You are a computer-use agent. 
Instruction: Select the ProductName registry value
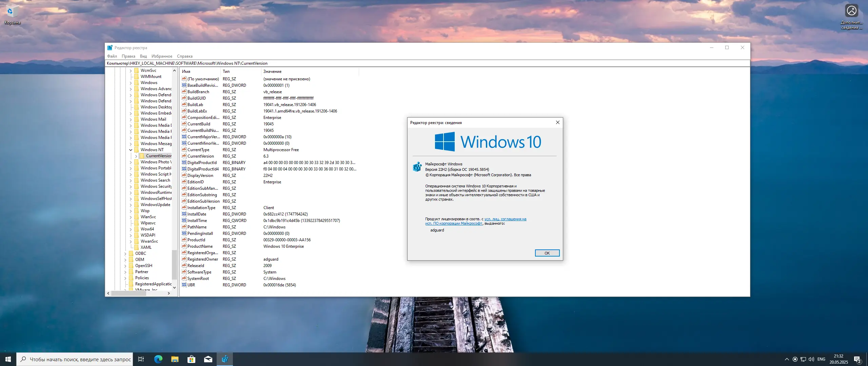(200, 246)
